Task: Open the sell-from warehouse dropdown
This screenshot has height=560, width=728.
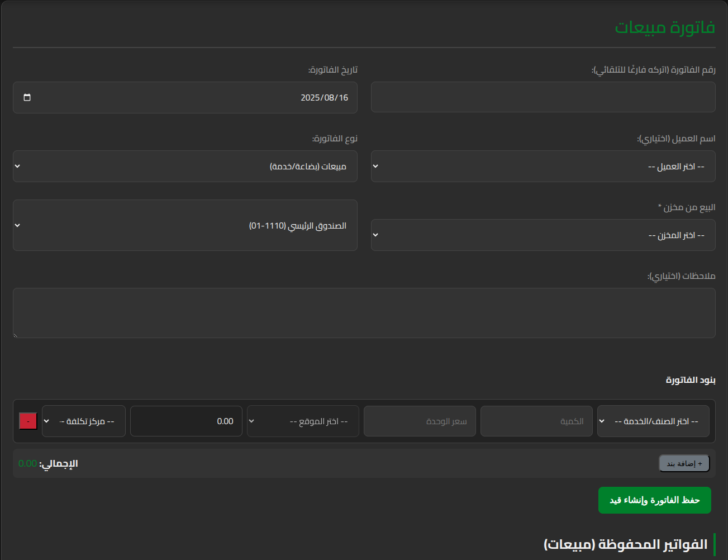Action: (x=543, y=235)
